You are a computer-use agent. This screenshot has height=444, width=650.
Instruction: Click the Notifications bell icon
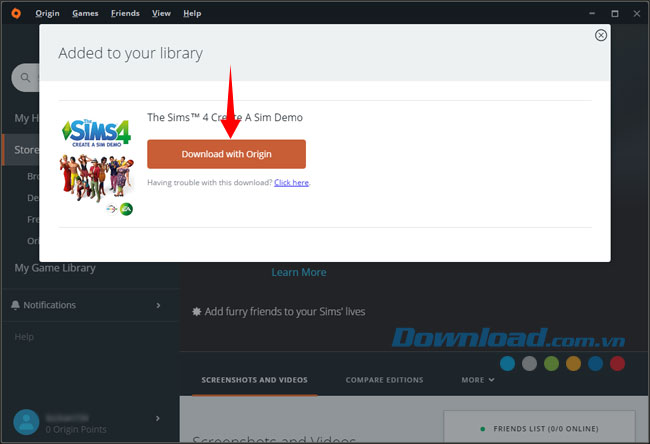[x=15, y=305]
